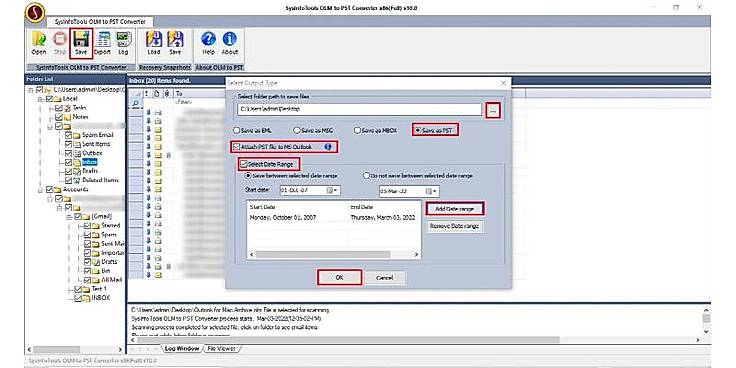
Task: Select the Spam Email folder
Action: [x=98, y=135]
